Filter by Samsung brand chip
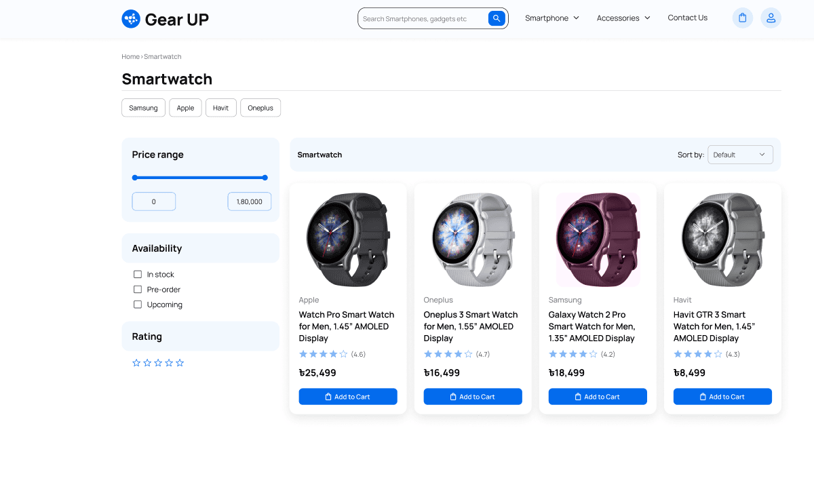The height and width of the screenshot is (504, 814). (143, 108)
